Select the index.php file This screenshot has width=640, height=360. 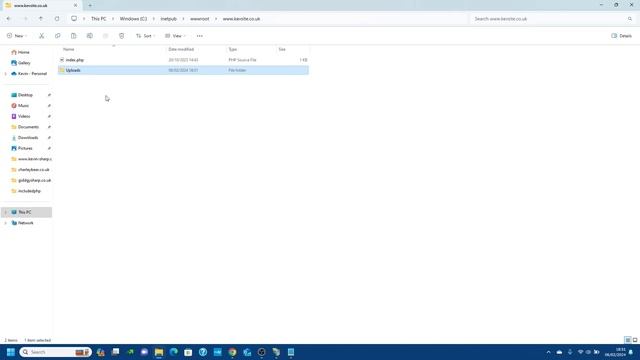[x=183, y=60]
